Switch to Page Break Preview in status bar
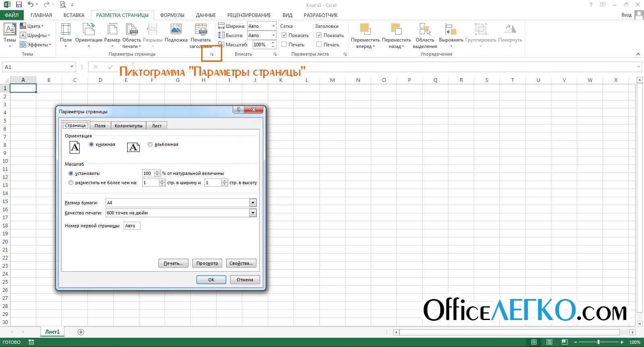The height and width of the screenshot is (347, 644). (564, 342)
